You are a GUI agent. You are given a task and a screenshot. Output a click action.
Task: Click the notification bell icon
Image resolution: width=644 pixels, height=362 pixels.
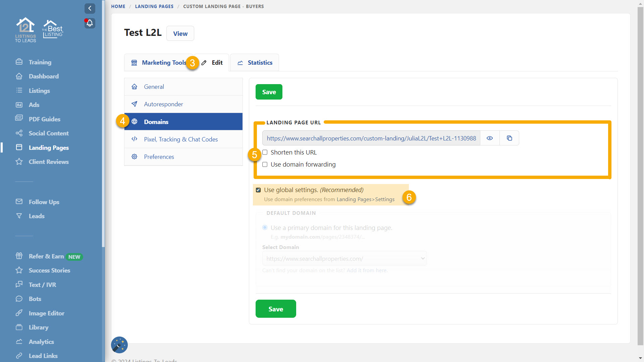point(90,23)
